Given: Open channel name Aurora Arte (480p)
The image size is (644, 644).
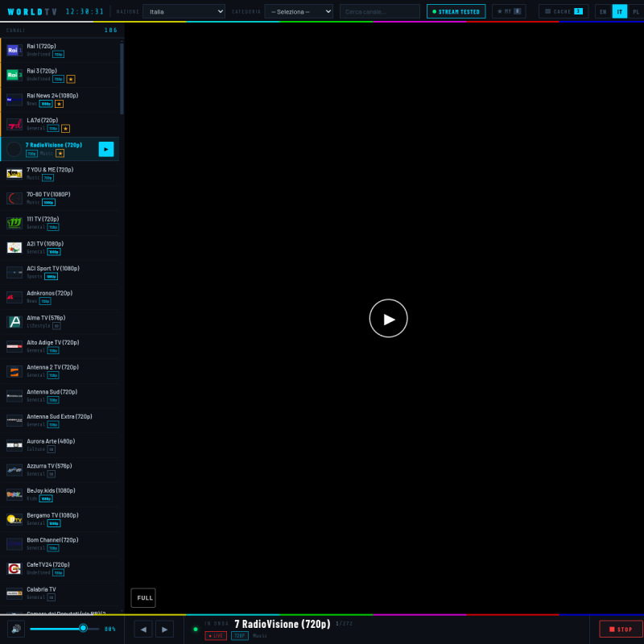Looking at the screenshot, I should click(x=51, y=441).
